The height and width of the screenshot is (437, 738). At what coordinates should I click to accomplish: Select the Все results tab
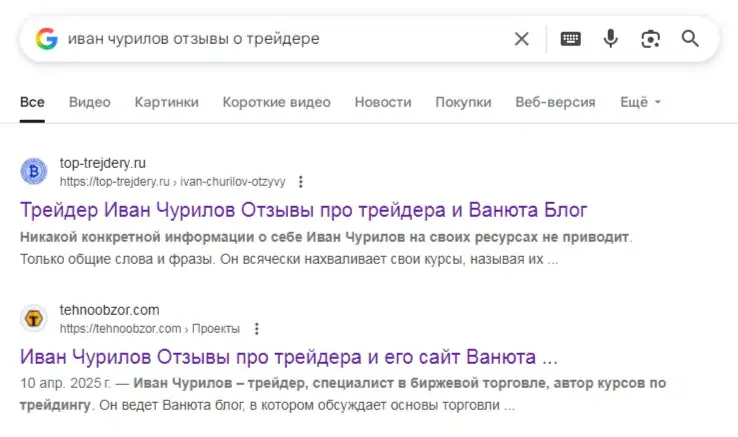(x=32, y=102)
